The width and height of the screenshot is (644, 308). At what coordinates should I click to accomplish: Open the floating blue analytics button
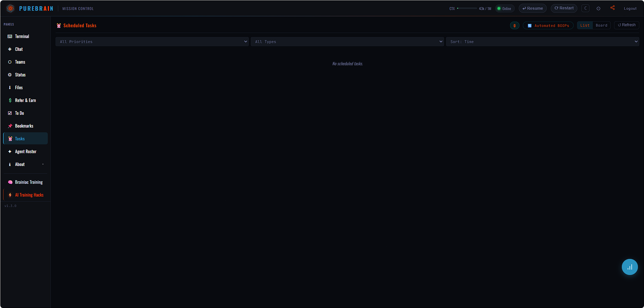(x=630, y=267)
